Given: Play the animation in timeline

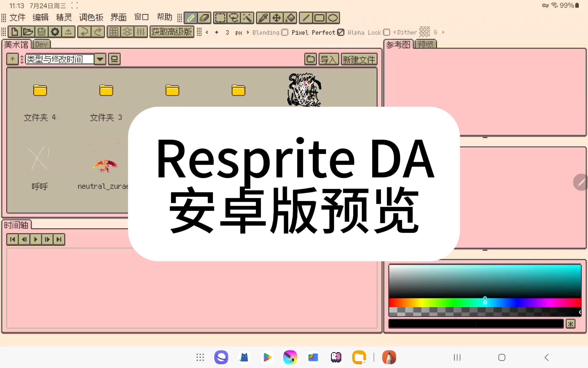Looking at the screenshot, I should click(x=36, y=240).
